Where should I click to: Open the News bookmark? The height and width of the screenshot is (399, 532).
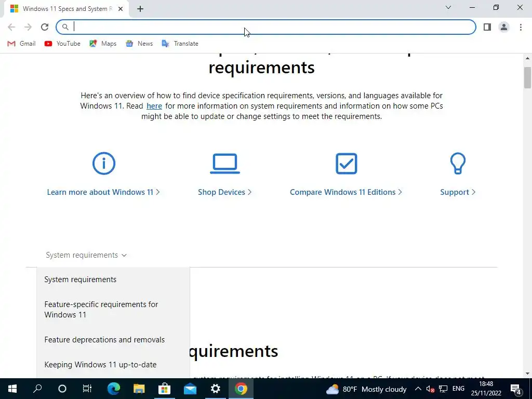coord(139,44)
